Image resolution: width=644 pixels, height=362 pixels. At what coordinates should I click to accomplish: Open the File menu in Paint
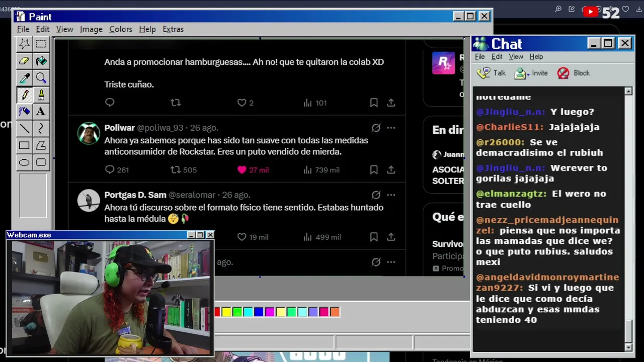click(23, 29)
